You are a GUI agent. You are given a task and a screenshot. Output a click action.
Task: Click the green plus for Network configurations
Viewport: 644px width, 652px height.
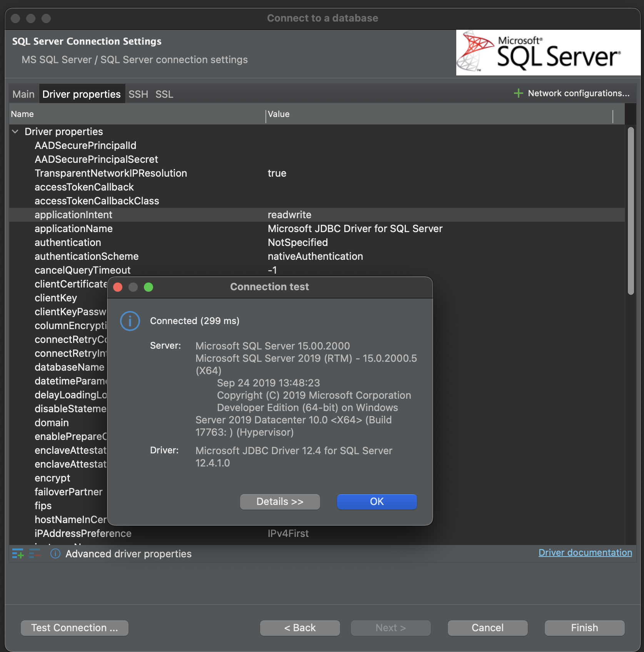tap(518, 93)
